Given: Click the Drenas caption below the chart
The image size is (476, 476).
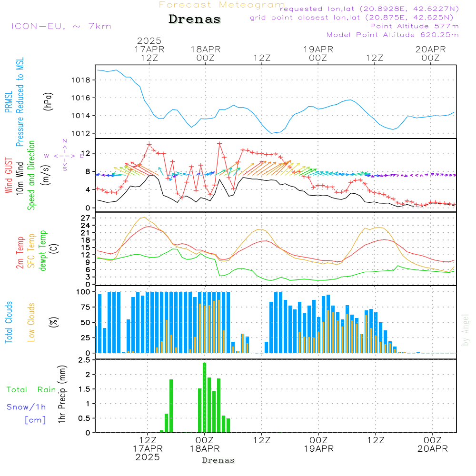Looking at the screenshot, I should (218, 460).
